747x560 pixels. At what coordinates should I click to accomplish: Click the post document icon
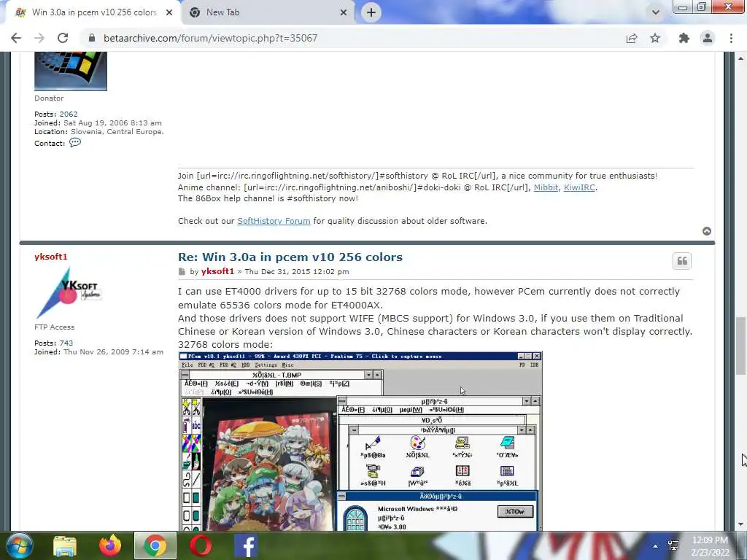[x=182, y=272]
